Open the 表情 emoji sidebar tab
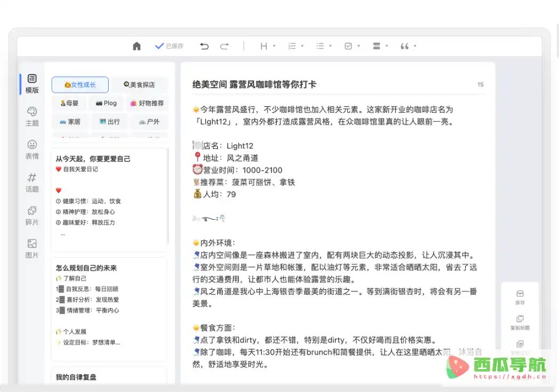Viewport: 559px width, 392px height. (x=32, y=150)
